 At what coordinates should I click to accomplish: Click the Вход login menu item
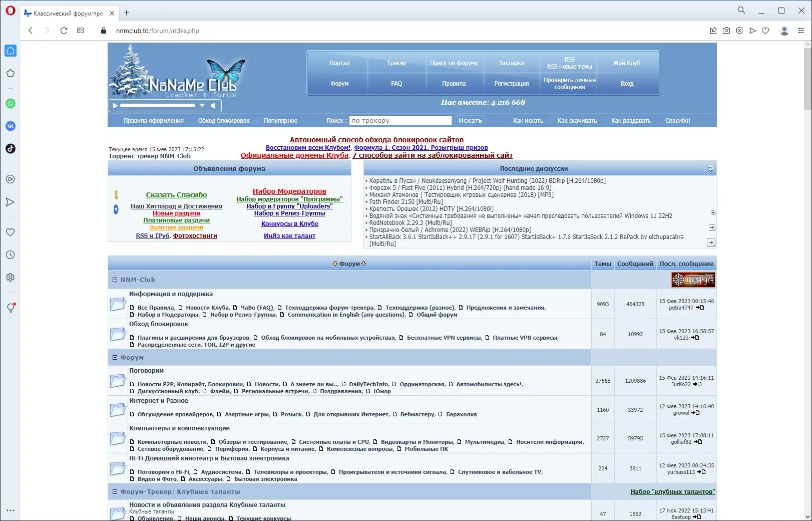click(627, 84)
